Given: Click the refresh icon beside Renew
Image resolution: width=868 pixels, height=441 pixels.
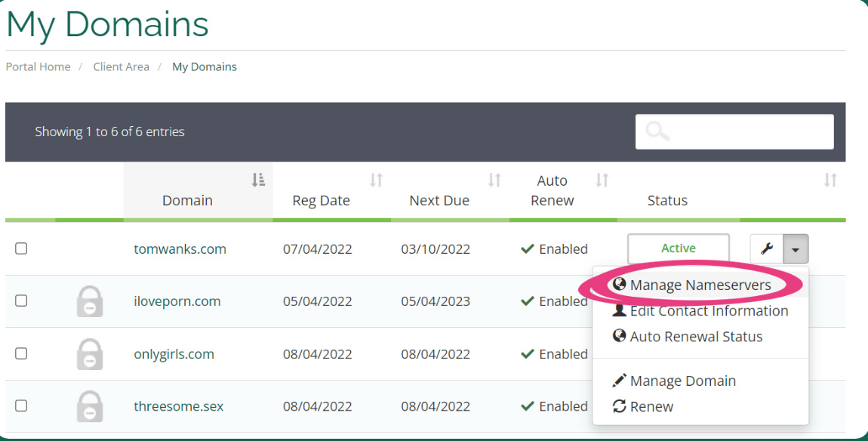Looking at the screenshot, I should click(x=620, y=406).
